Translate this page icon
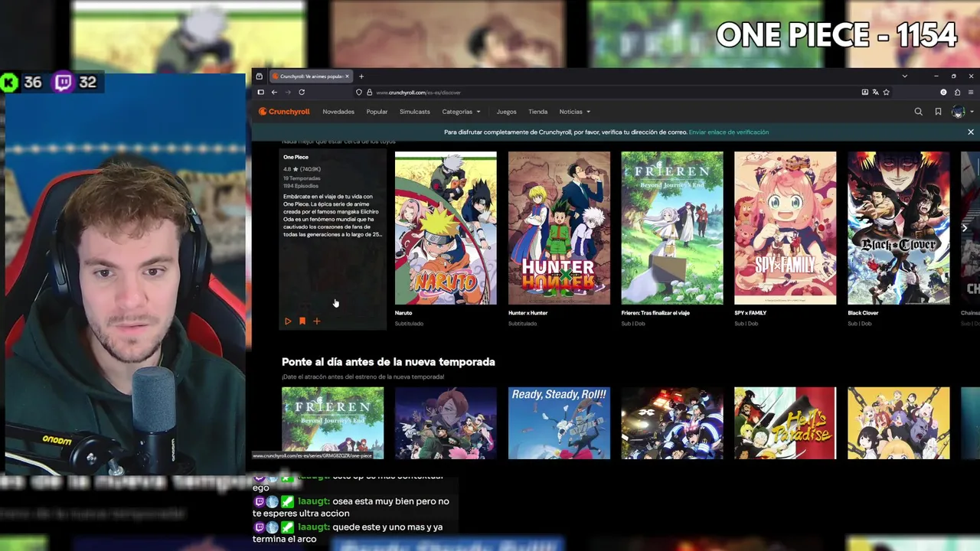Image resolution: width=980 pixels, height=551 pixels. tap(875, 93)
